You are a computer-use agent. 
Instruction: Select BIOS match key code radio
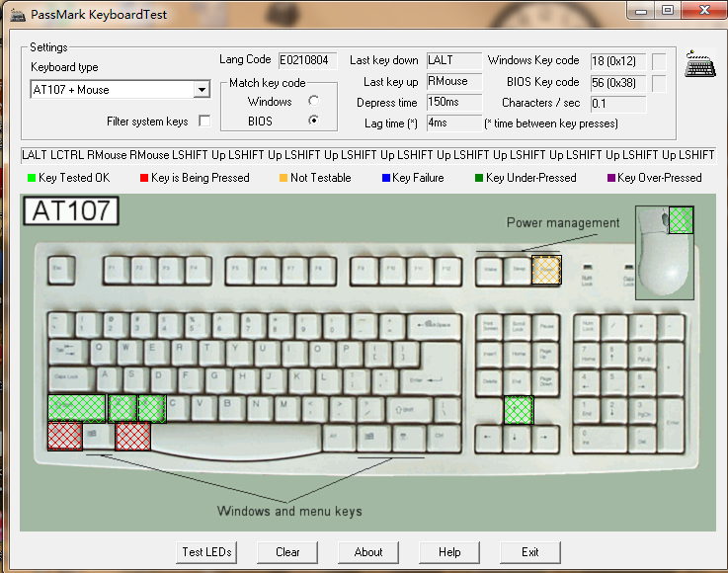[314, 121]
